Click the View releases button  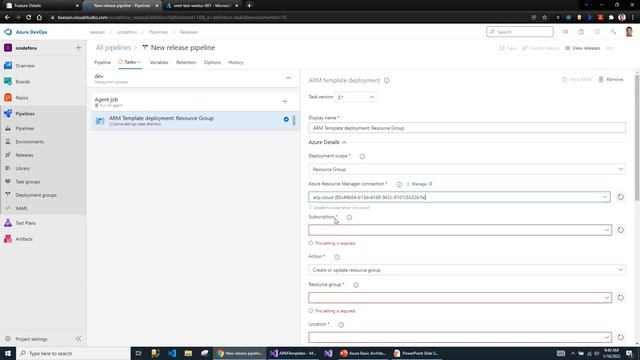[582, 48]
